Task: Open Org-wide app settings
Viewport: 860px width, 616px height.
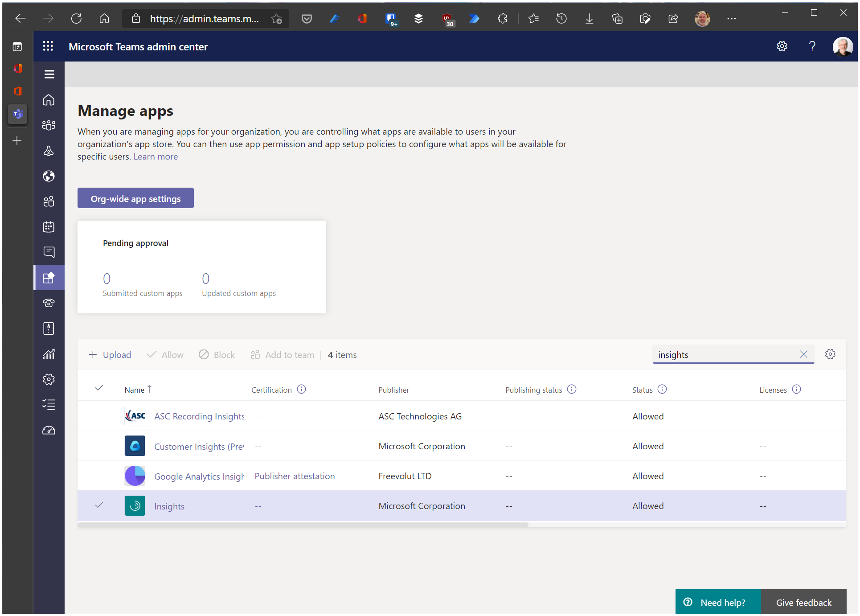Action: (x=135, y=198)
